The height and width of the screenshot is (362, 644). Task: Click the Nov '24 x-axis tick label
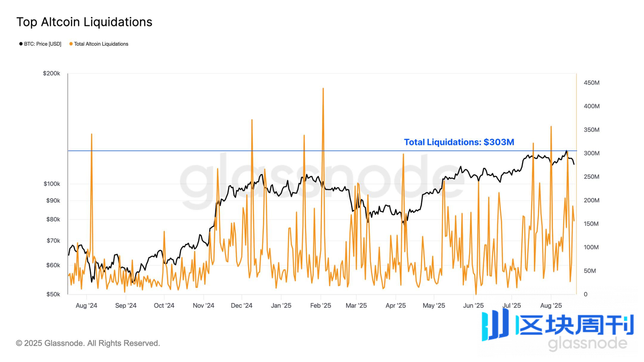pyautogui.click(x=203, y=305)
